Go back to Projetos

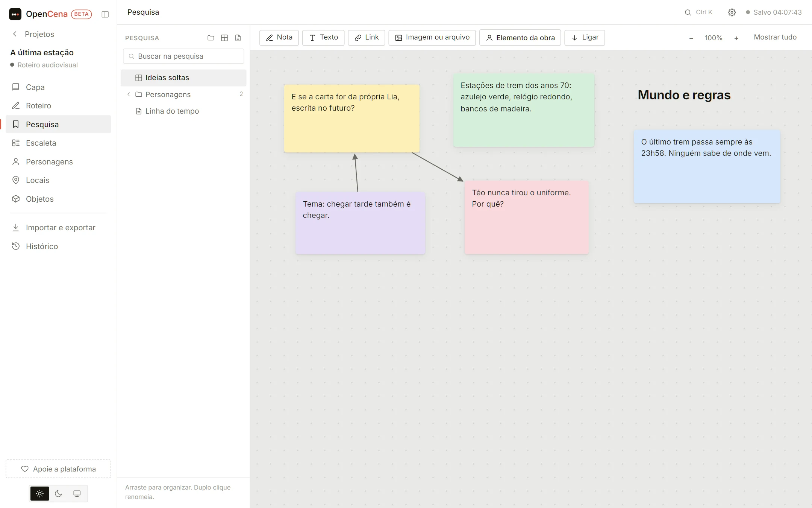[33, 34]
